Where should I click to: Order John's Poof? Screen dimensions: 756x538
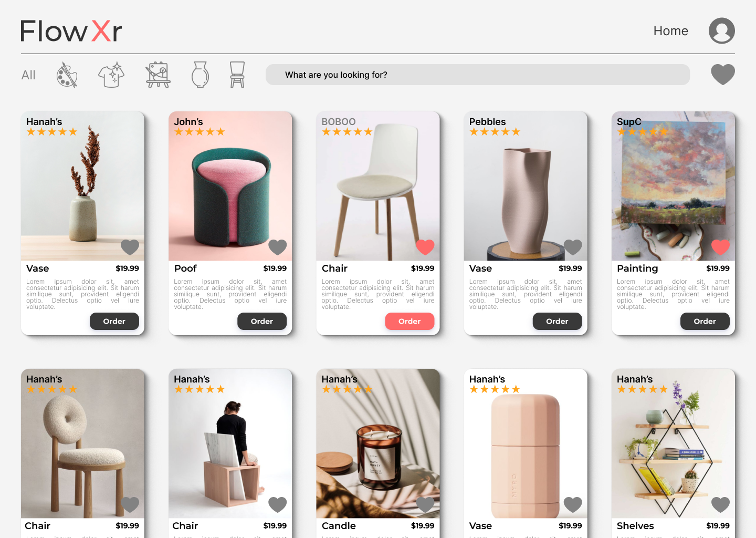(x=262, y=321)
